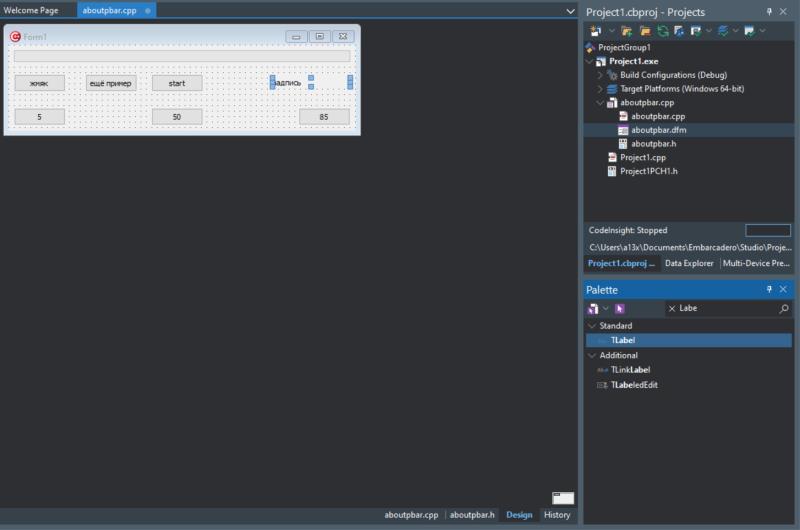Image resolution: width=800 pixels, height=530 pixels.
Task: Clear the Palette search with the X
Action: point(672,309)
